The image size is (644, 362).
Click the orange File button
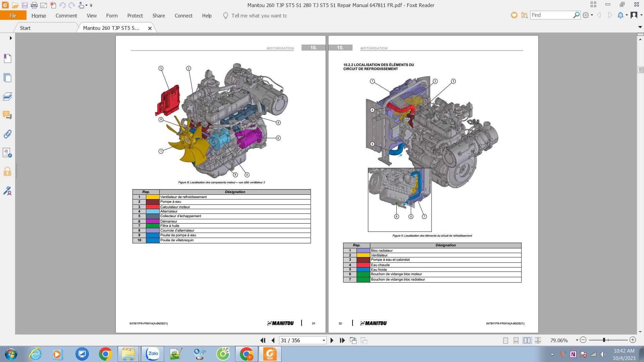point(13,16)
